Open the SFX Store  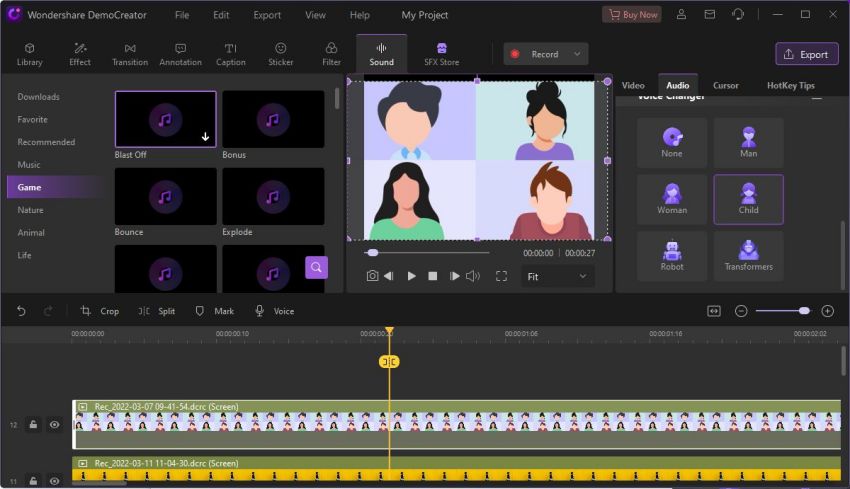(x=441, y=54)
